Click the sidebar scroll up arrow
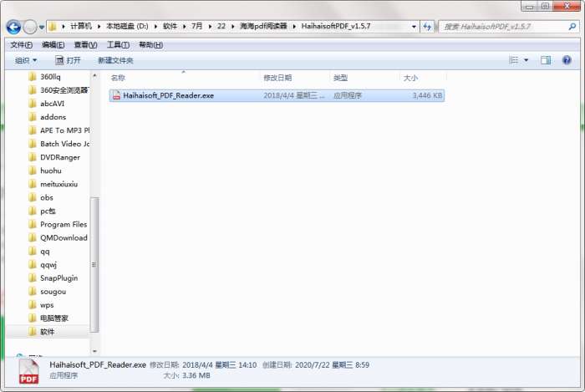 click(94, 76)
